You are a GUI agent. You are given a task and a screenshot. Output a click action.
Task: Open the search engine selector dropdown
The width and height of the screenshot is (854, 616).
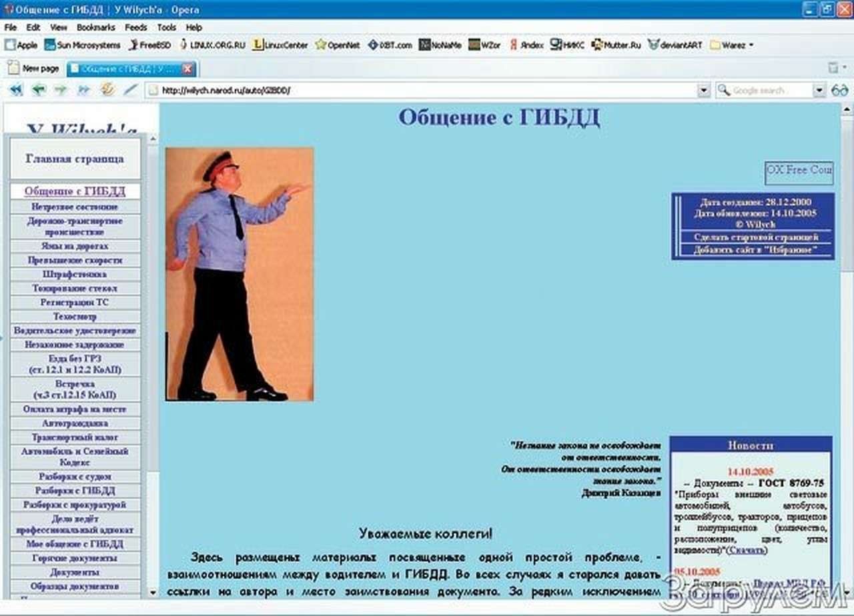(819, 90)
